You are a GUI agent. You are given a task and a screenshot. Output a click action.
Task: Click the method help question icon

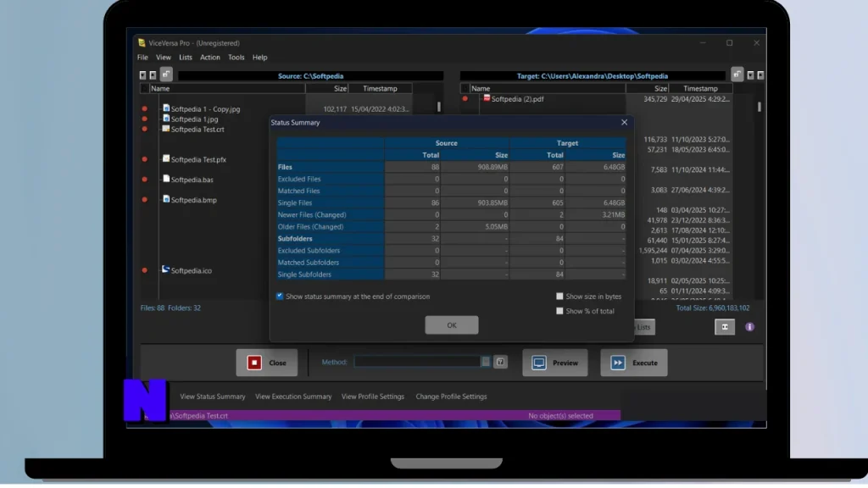point(500,362)
